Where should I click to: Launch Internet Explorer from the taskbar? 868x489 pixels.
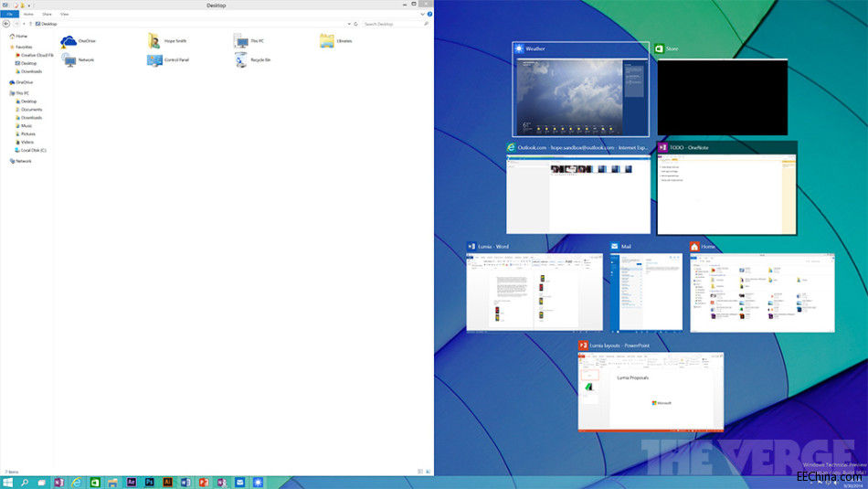coord(77,483)
